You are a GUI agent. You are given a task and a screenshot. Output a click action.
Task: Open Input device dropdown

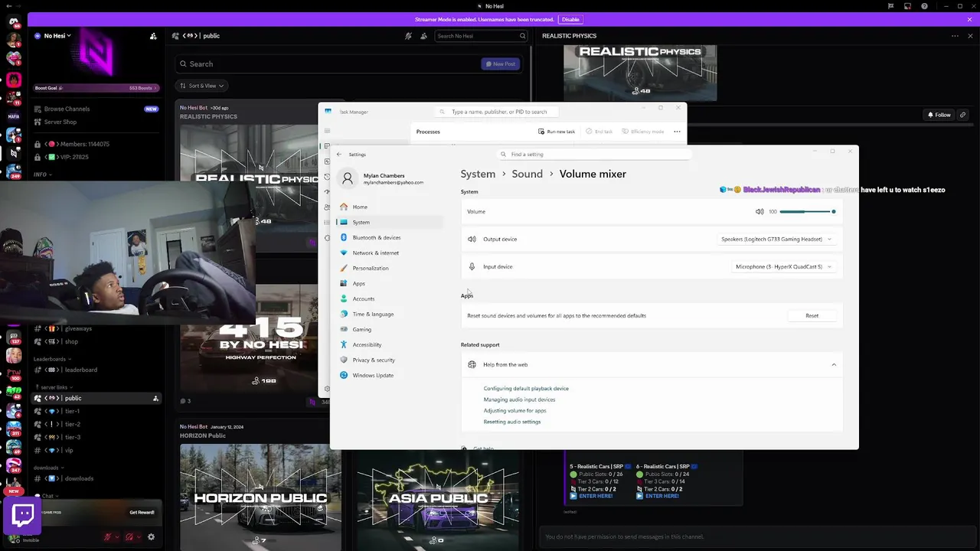(x=783, y=266)
